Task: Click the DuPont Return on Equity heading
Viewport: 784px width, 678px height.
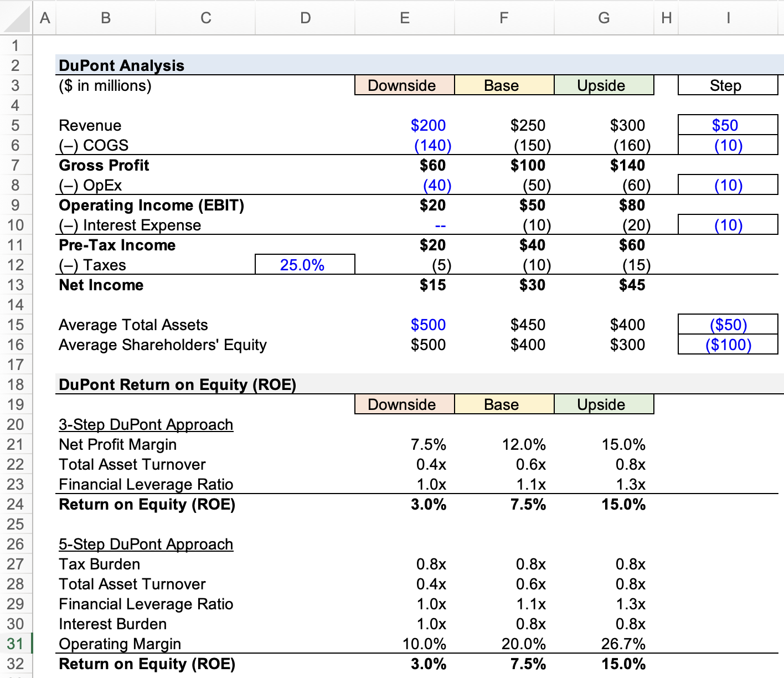Action: [177, 384]
